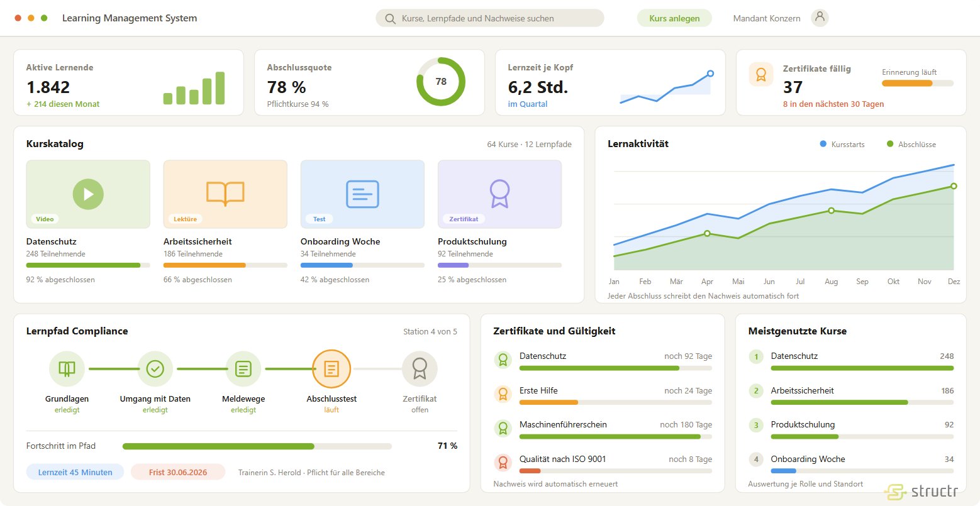Click the Fortschritt im Pfad progress bar
This screenshot has width=980, height=506.
pyautogui.click(x=257, y=446)
